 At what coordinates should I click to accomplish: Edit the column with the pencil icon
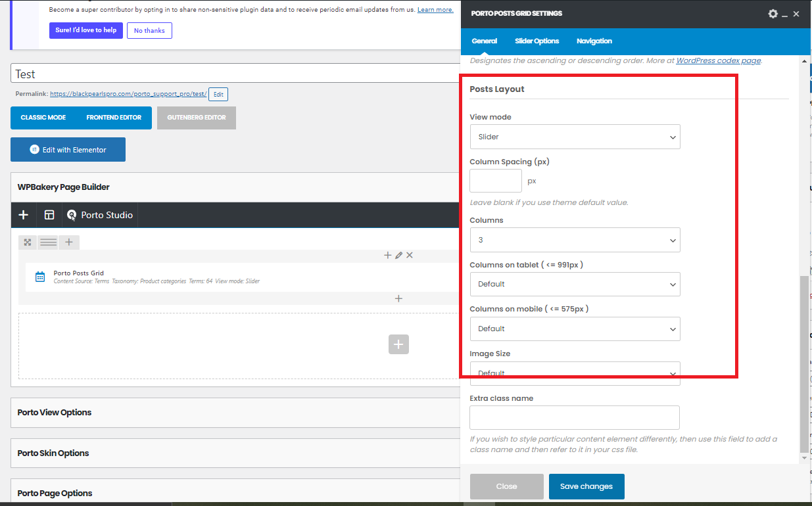(398, 255)
